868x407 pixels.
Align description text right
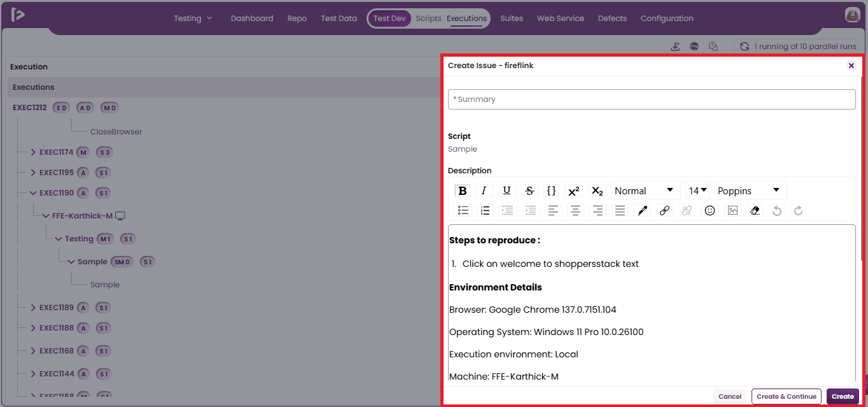(x=597, y=210)
